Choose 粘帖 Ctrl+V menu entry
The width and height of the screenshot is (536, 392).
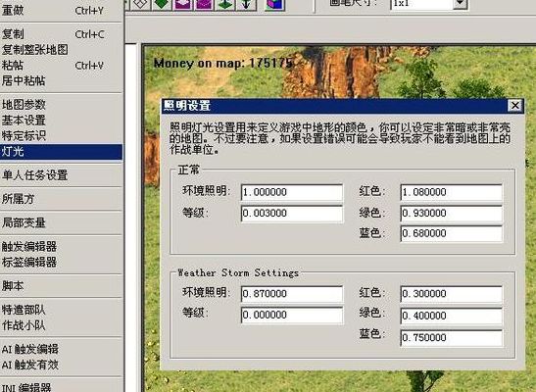61,65
